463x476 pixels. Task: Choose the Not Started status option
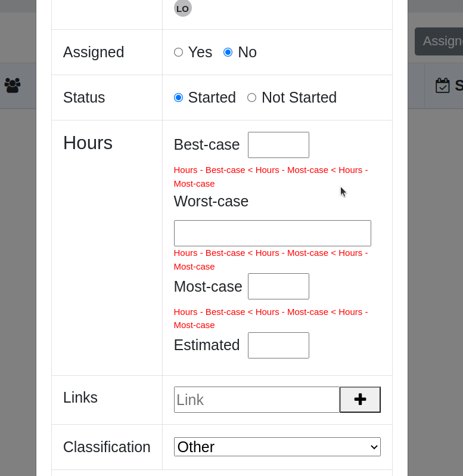pos(251,98)
